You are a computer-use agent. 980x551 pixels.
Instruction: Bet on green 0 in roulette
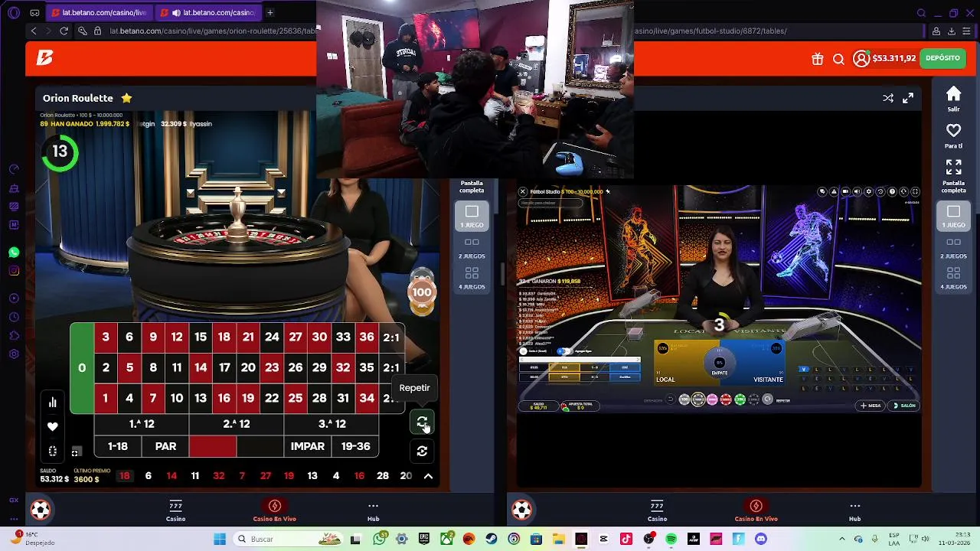82,368
